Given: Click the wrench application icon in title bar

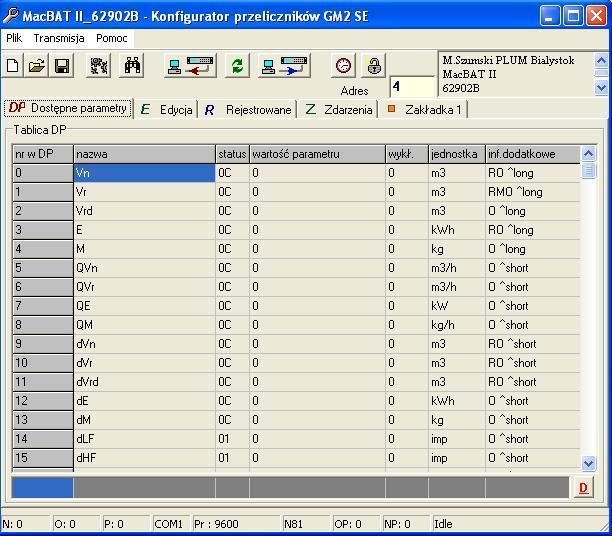Looking at the screenshot, I should coord(11,16).
